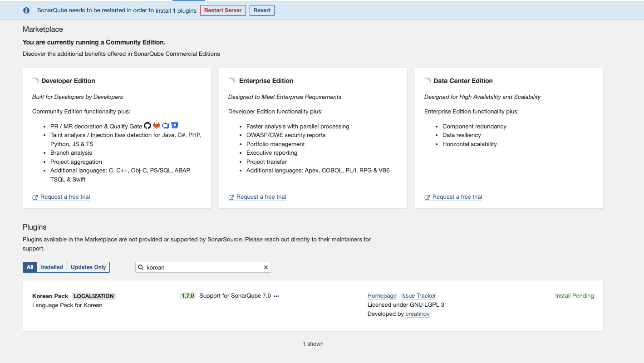Image resolution: width=644 pixels, height=363 pixels.
Task: Click the search magnifier icon in plugin search
Action: (141, 267)
